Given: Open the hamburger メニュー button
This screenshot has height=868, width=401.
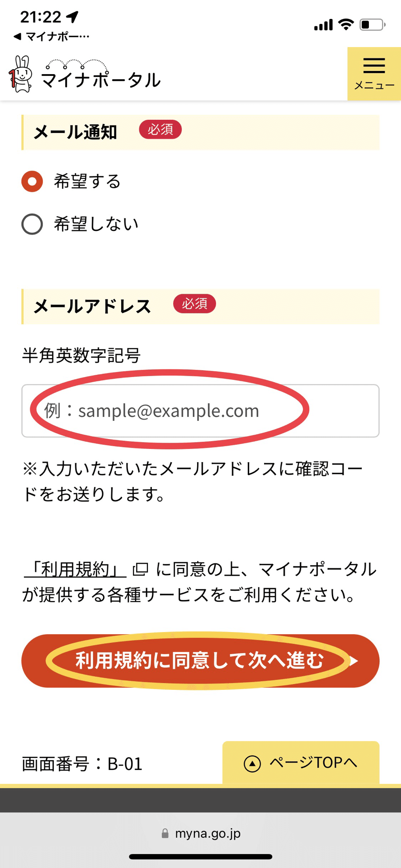Looking at the screenshot, I should pos(374,74).
